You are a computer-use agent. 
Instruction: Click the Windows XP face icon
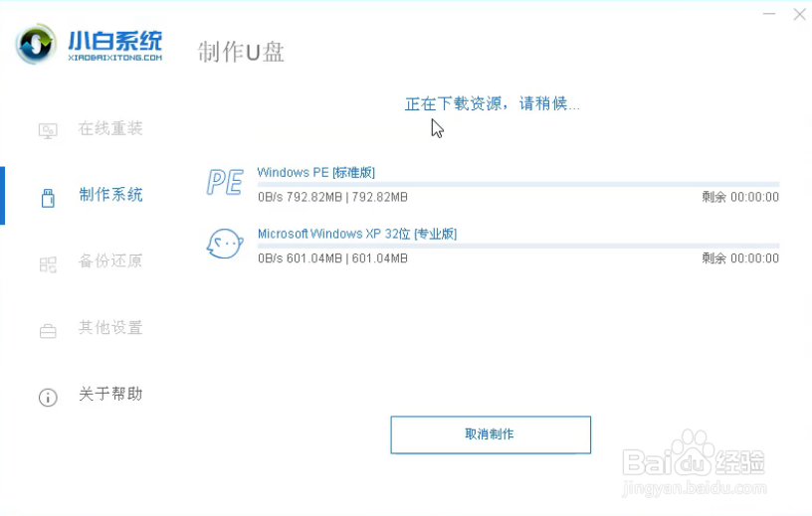click(225, 244)
